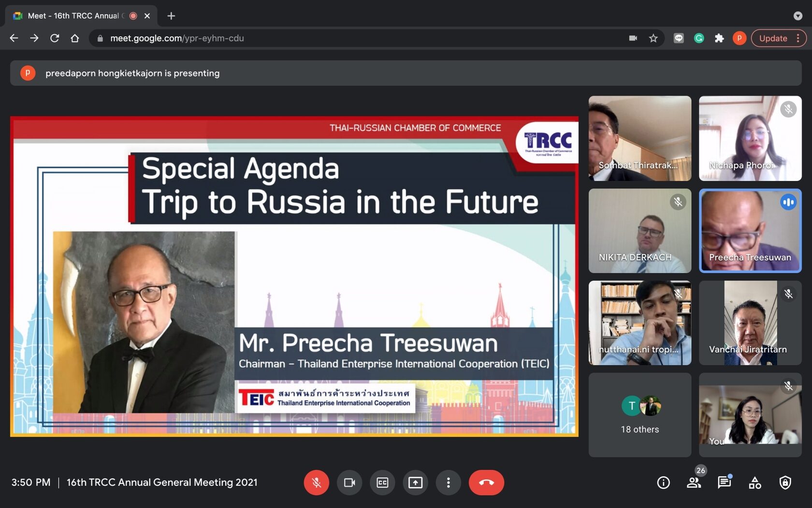Turn off the camera
Image resolution: width=812 pixels, height=508 pixels.
coord(349,482)
